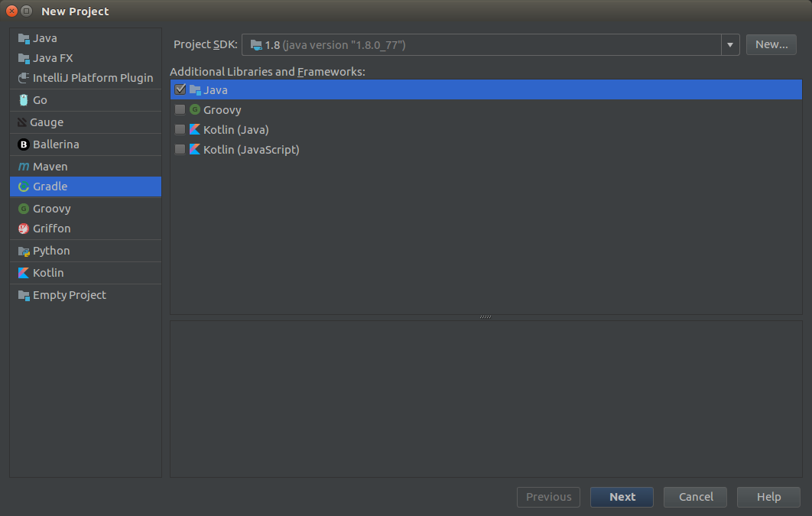812x516 pixels.
Task: Select the Java folder icon in project types
Action: click(24, 38)
